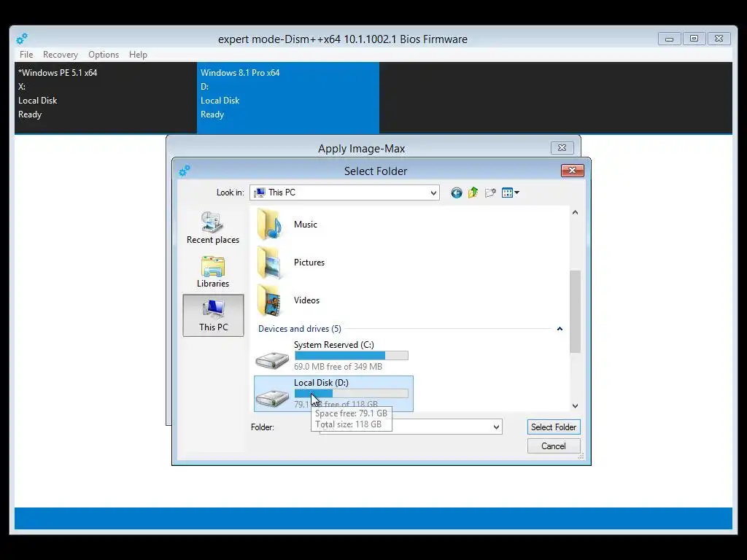Viewport: 747px width, 560px height.
Task: Close the Apply Image-Max dialog
Action: pos(562,147)
